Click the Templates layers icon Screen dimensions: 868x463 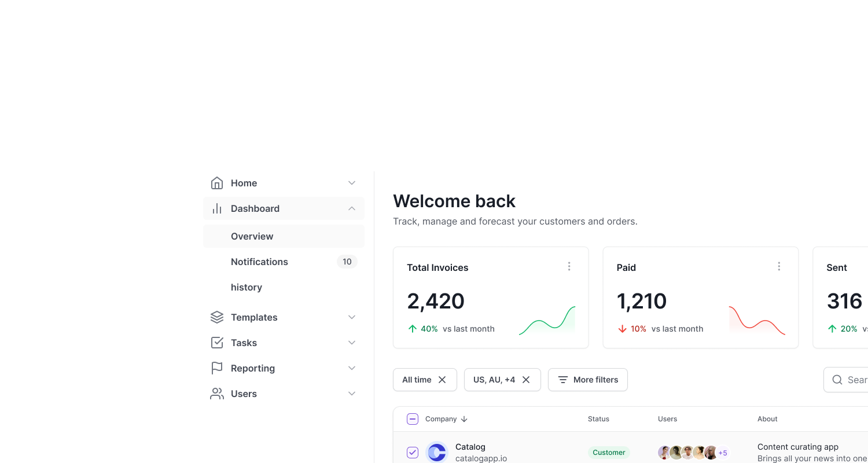pyautogui.click(x=216, y=317)
